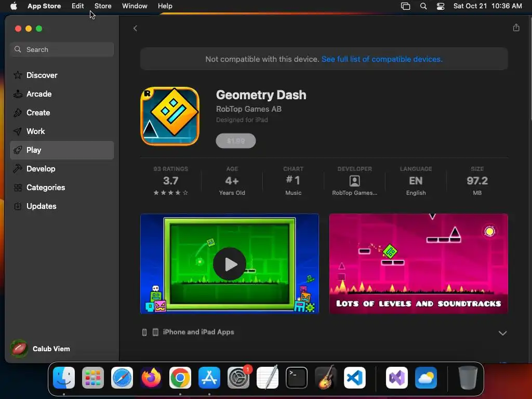Open Finder from the dock
This screenshot has height=399, width=532.
point(64,378)
